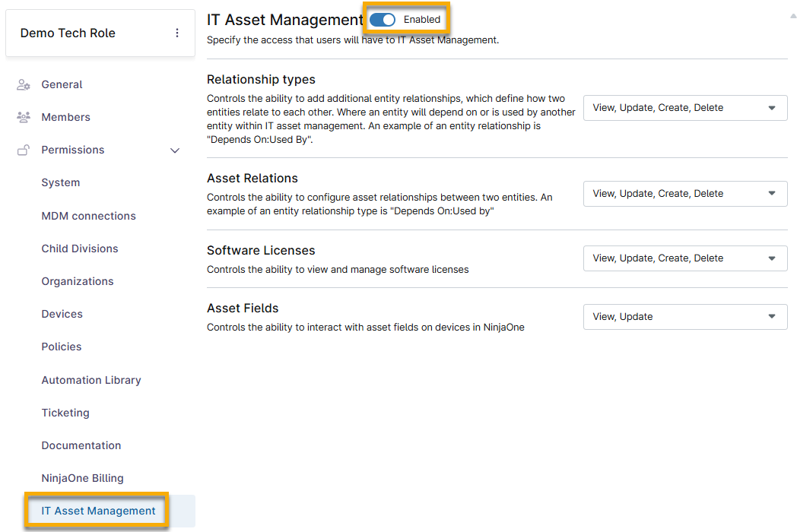The image size is (797, 532).
Task: Select Ticketing permissions
Action: click(65, 413)
